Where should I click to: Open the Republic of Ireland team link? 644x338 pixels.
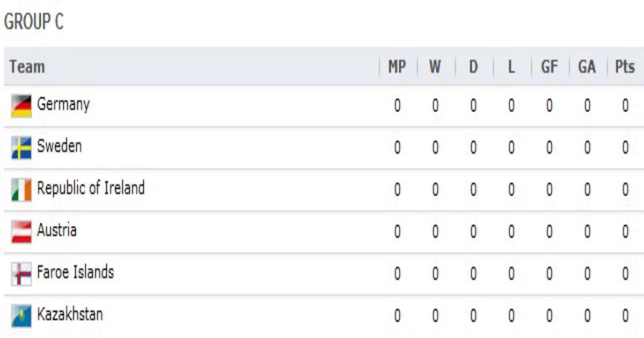[x=91, y=188]
